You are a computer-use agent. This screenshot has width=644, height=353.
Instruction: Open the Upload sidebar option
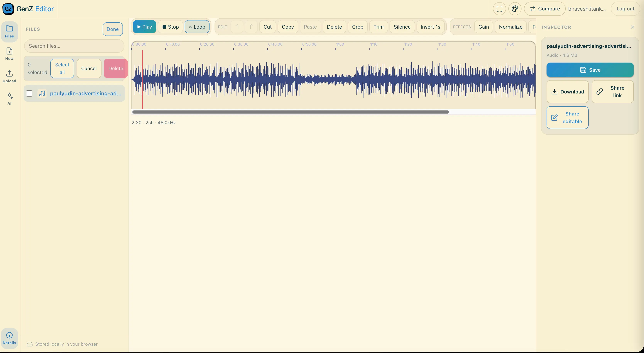point(9,76)
